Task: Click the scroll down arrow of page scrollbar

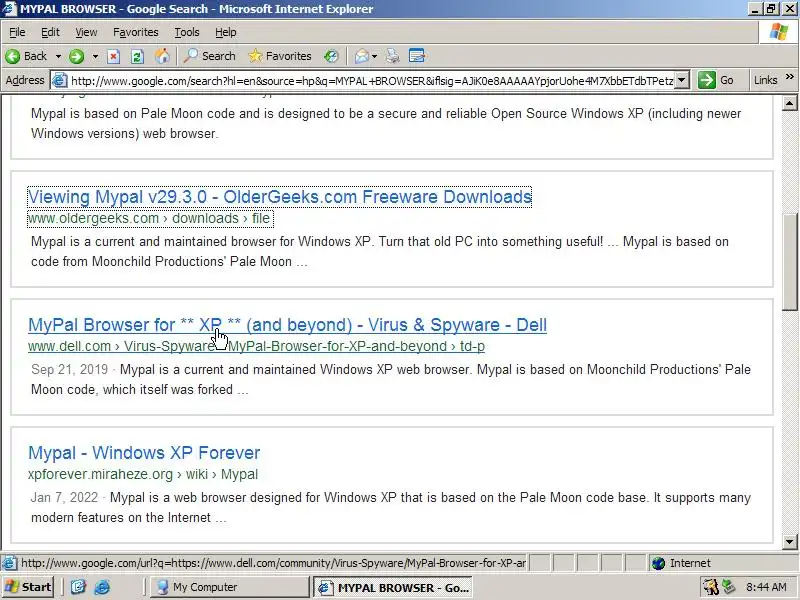Action: 790,541
